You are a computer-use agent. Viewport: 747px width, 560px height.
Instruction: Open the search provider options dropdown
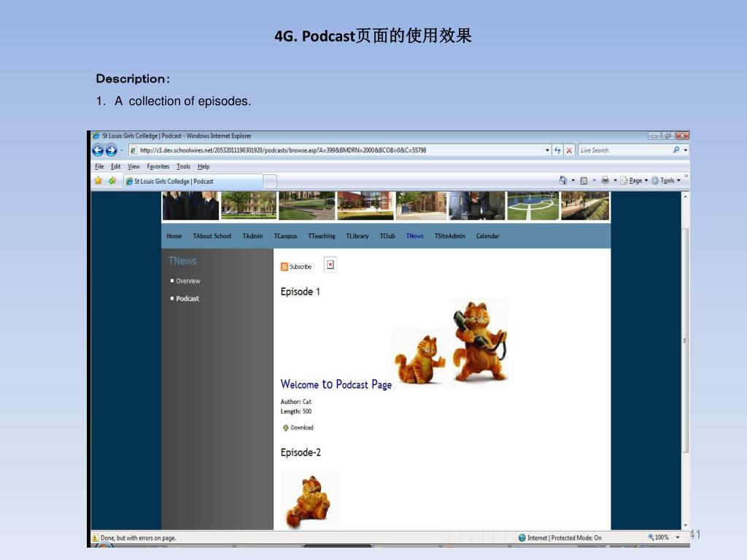coord(686,150)
